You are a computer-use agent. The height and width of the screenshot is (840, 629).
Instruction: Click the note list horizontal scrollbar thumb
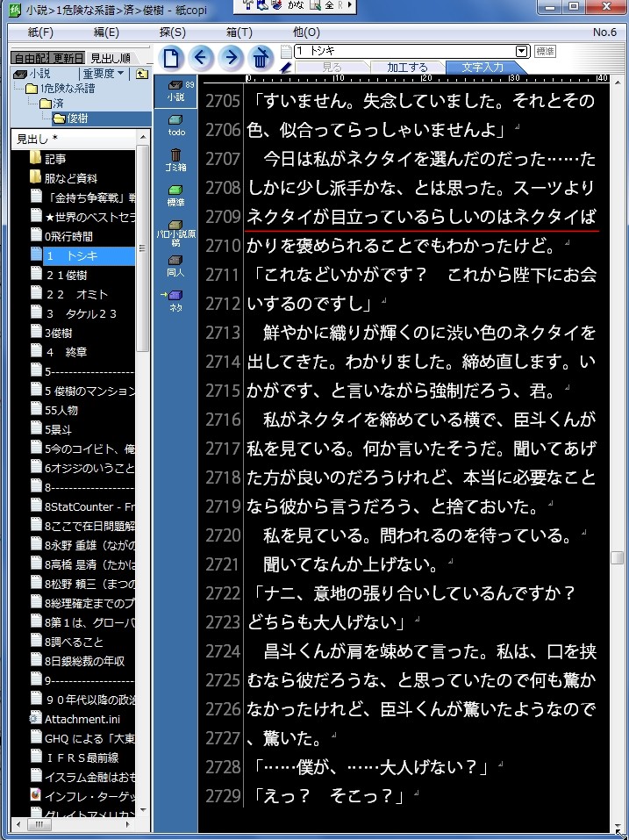point(39,824)
